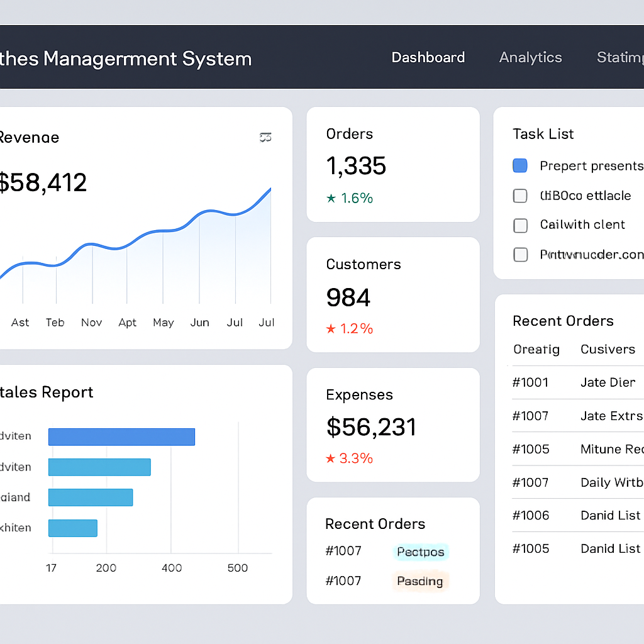The height and width of the screenshot is (644, 644).
Task: Click the Cusivers column header
Action: [608, 349]
